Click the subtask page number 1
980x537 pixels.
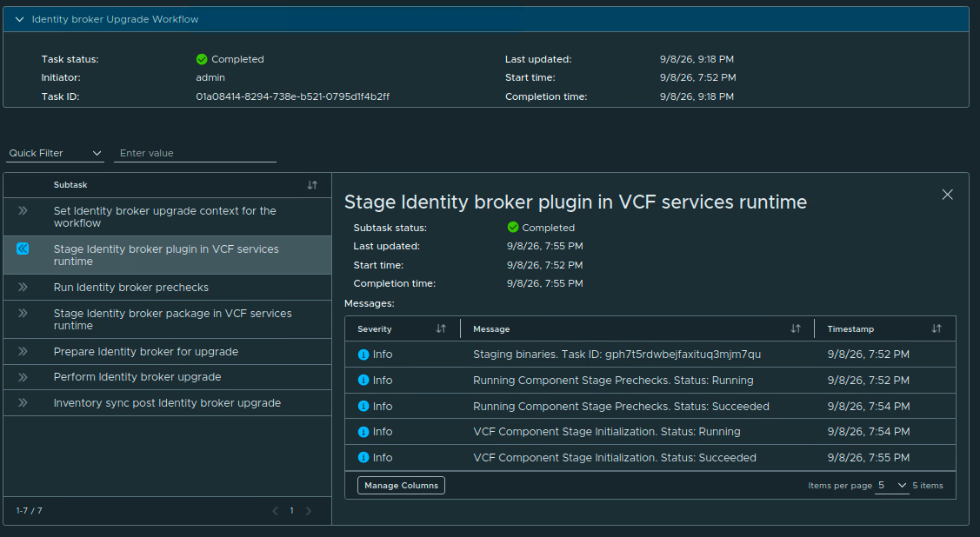click(x=291, y=511)
